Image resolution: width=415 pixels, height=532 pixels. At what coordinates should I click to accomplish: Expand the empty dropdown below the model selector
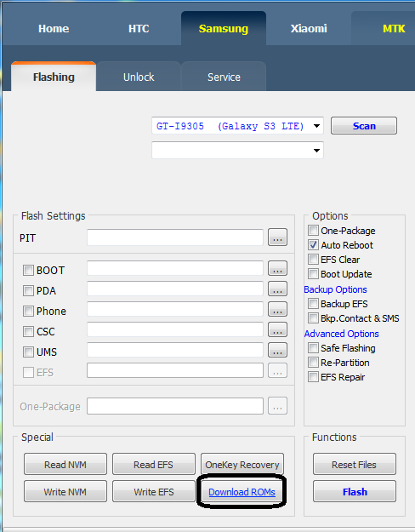(x=237, y=151)
